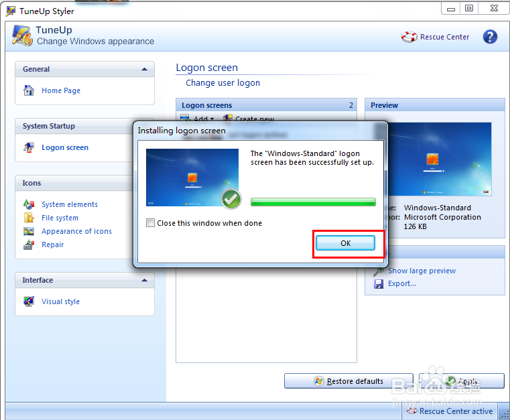Click the Preview panel header
The width and height of the screenshot is (510, 420).
point(434,105)
